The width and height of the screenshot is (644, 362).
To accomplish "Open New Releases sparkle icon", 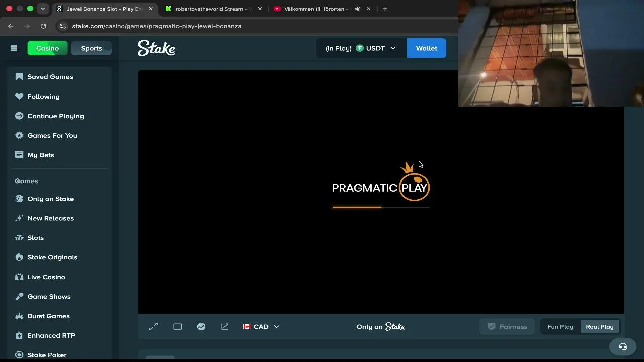I will coord(19,218).
